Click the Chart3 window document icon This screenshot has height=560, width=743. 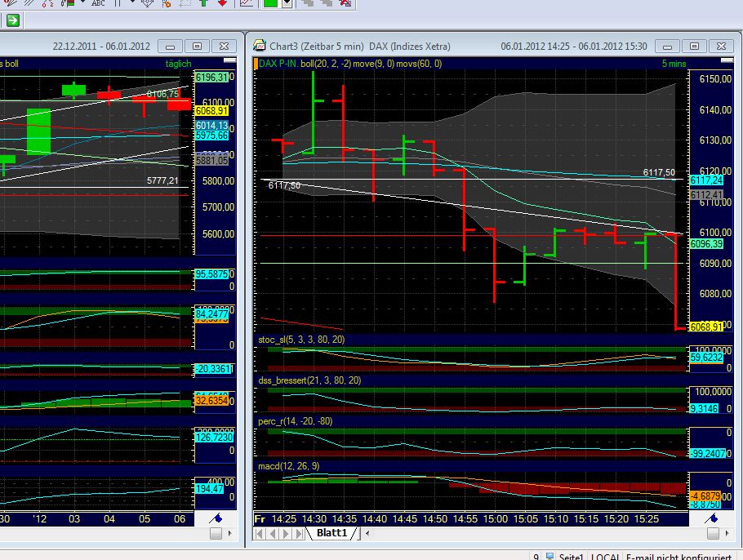pos(260,46)
